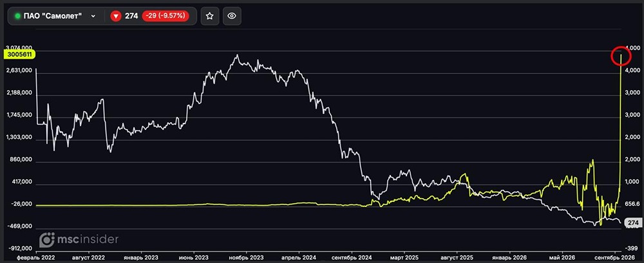644x263 pixels.
Task: Click the май 2026 date label
Action: click(562, 259)
